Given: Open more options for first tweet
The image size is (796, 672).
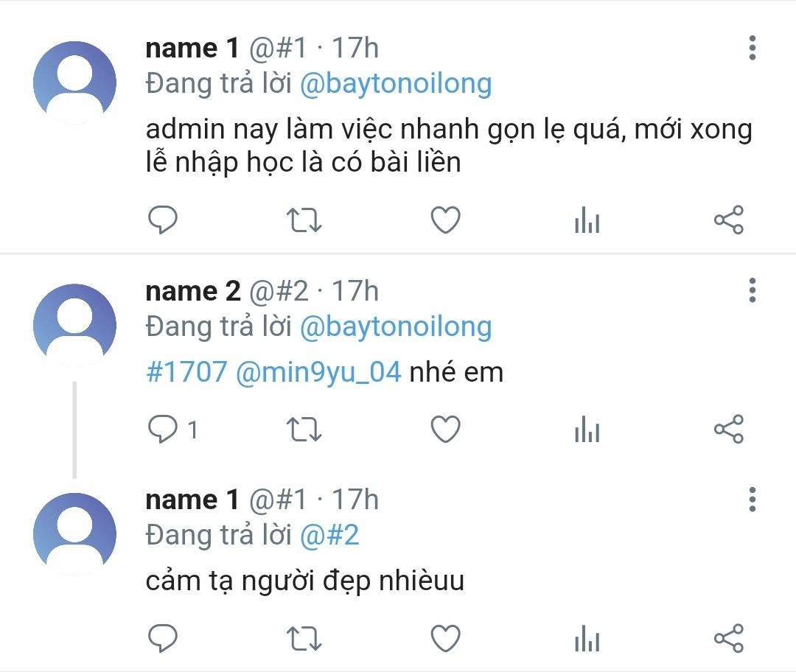Looking at the screenshot, I should [753, 48].
